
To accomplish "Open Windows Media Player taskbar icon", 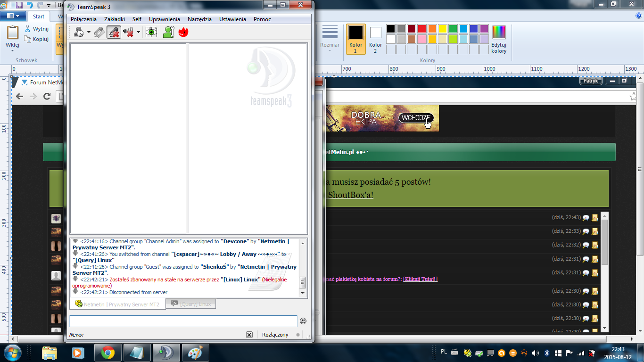I will click(77, 353).
